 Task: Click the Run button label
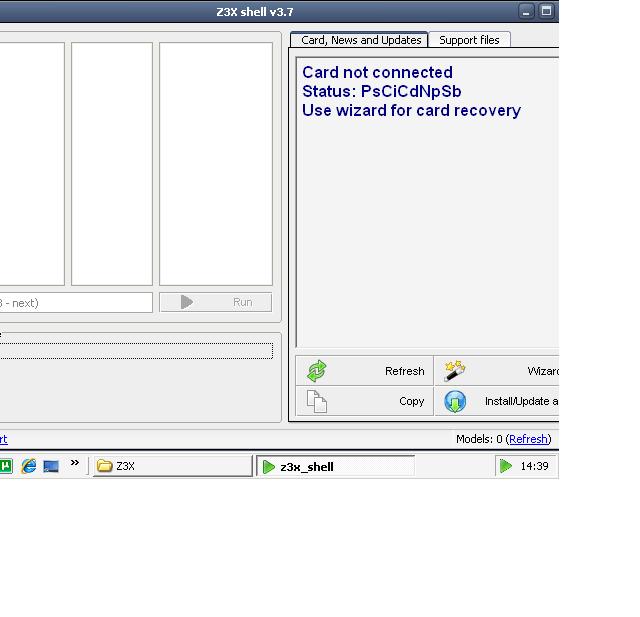242,302
